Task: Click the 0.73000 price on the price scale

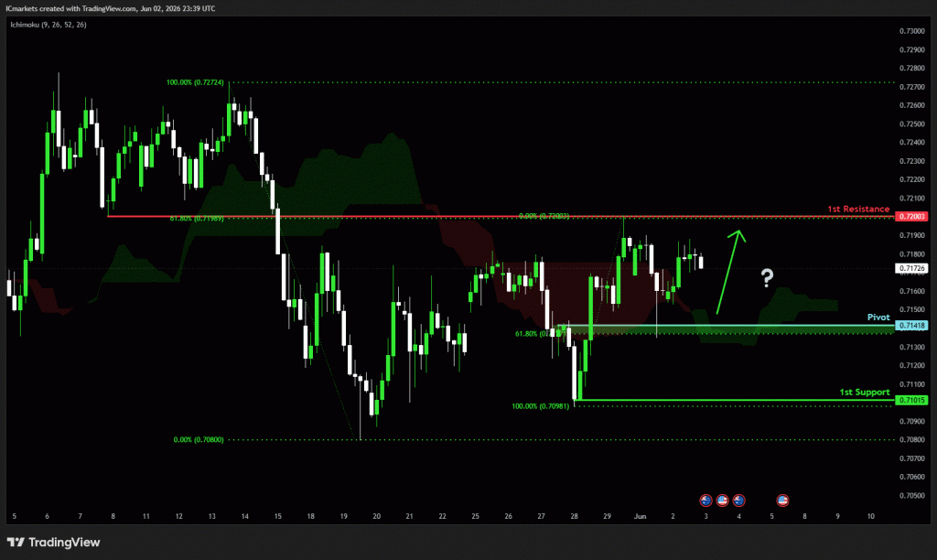Action: point(912,31)
